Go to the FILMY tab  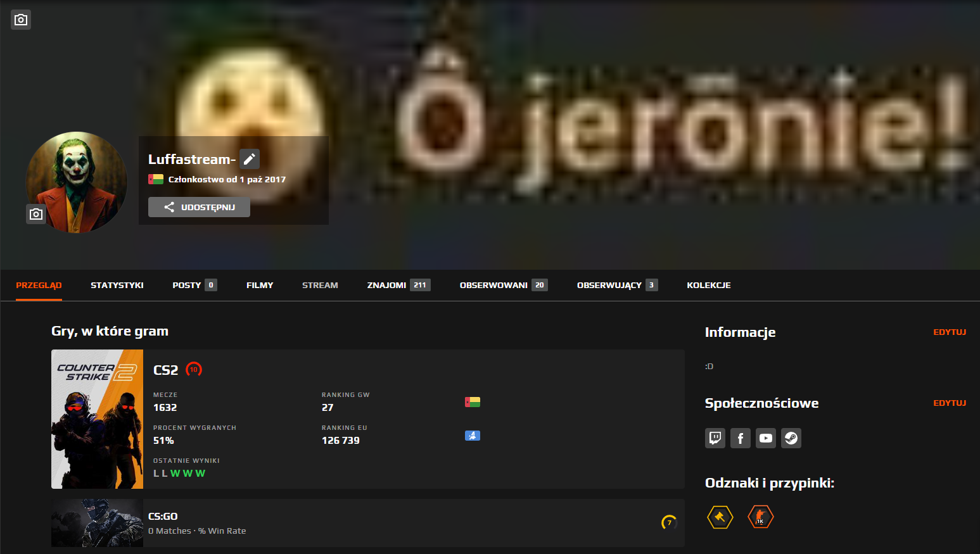[260, 285]
